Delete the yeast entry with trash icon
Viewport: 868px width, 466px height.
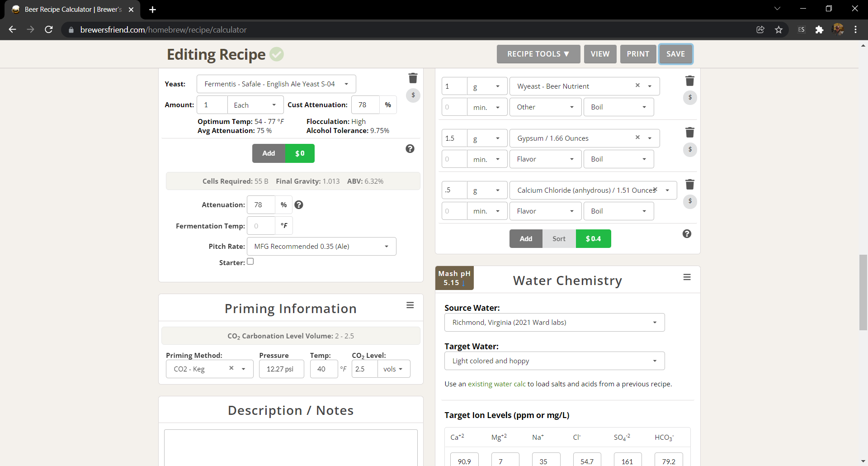click(413, 78)
